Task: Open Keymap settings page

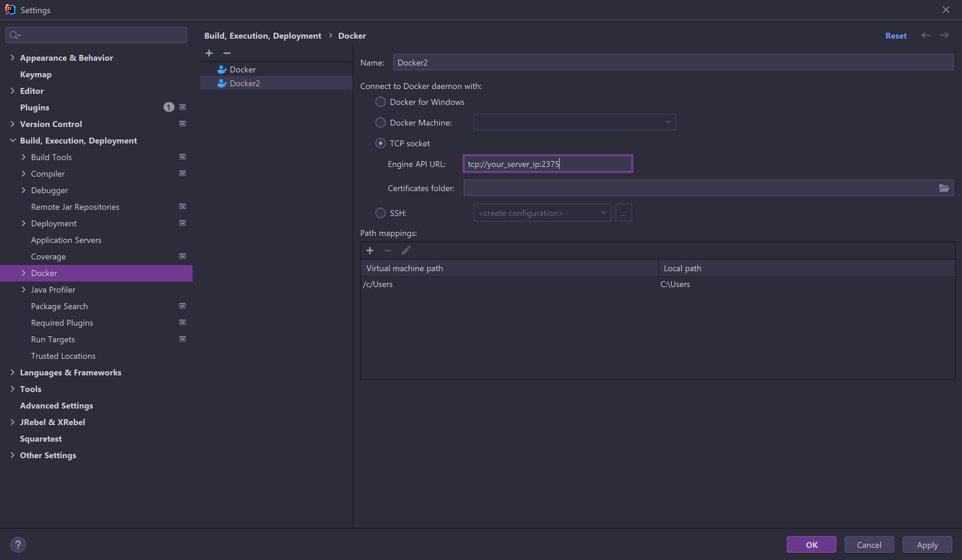Action: pyautogui.click(x=36, y=75)
